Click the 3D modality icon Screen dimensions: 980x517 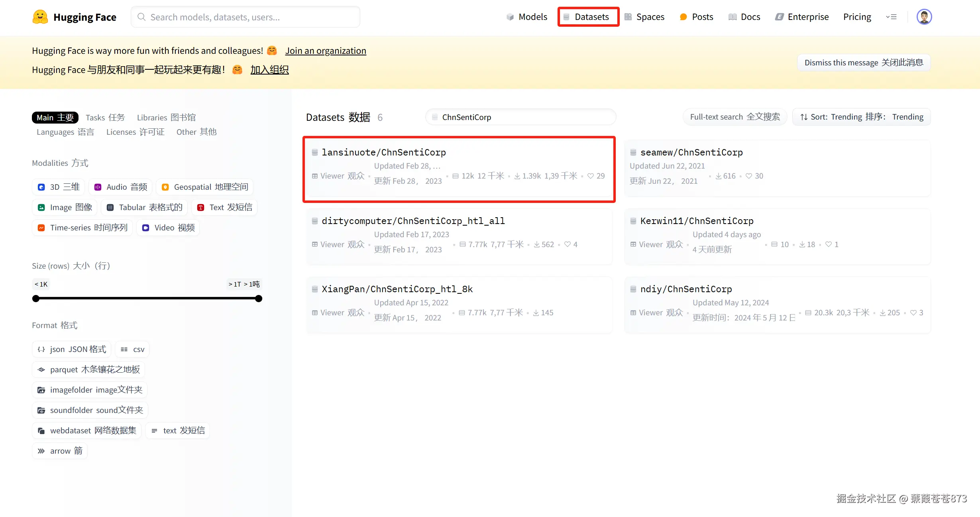[x=41, y=187]
